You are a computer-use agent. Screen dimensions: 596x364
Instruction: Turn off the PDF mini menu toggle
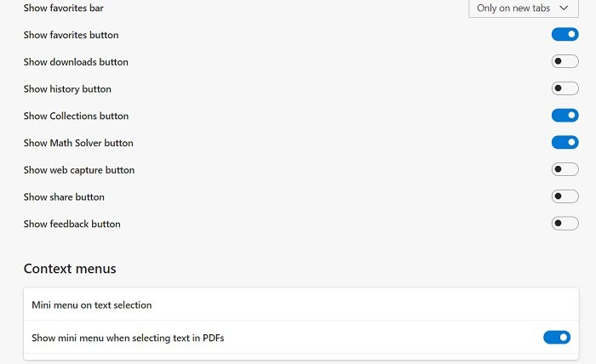pyautogui.click(x=556, y=338)
